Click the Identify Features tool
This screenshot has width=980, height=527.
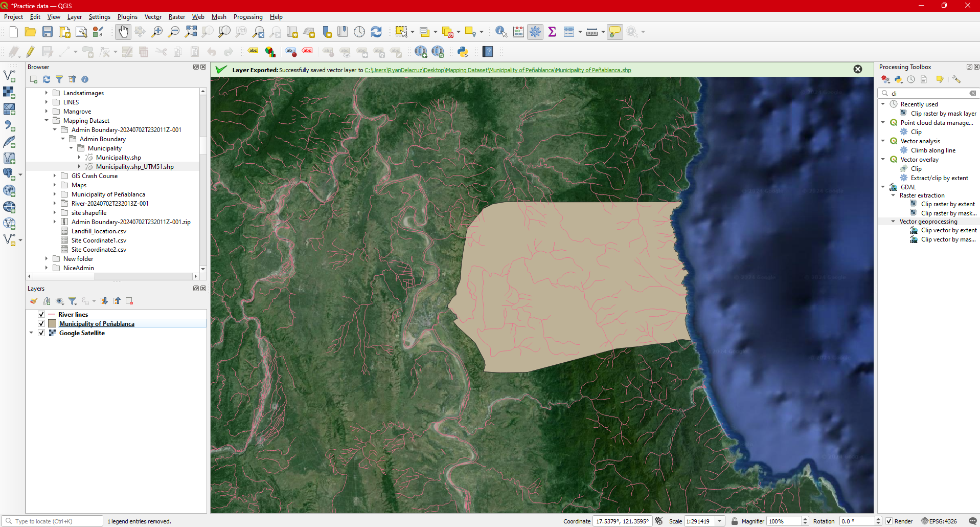(x=501, y=32)
